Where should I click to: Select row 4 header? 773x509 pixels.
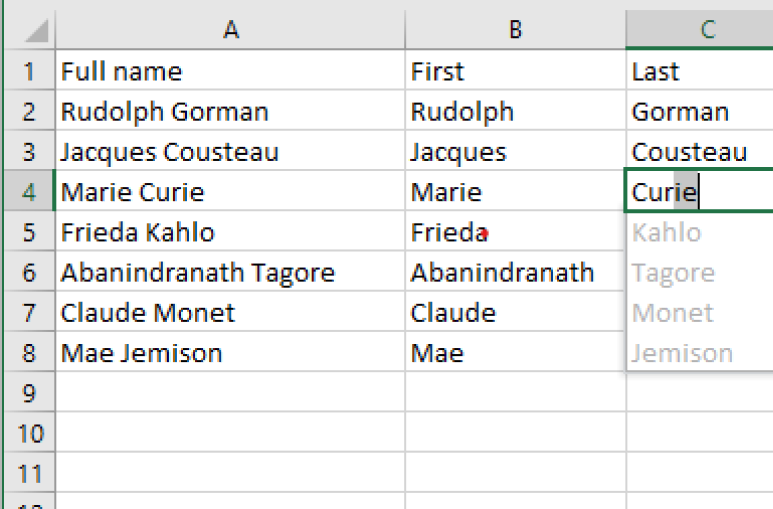[x=29, y=191]
